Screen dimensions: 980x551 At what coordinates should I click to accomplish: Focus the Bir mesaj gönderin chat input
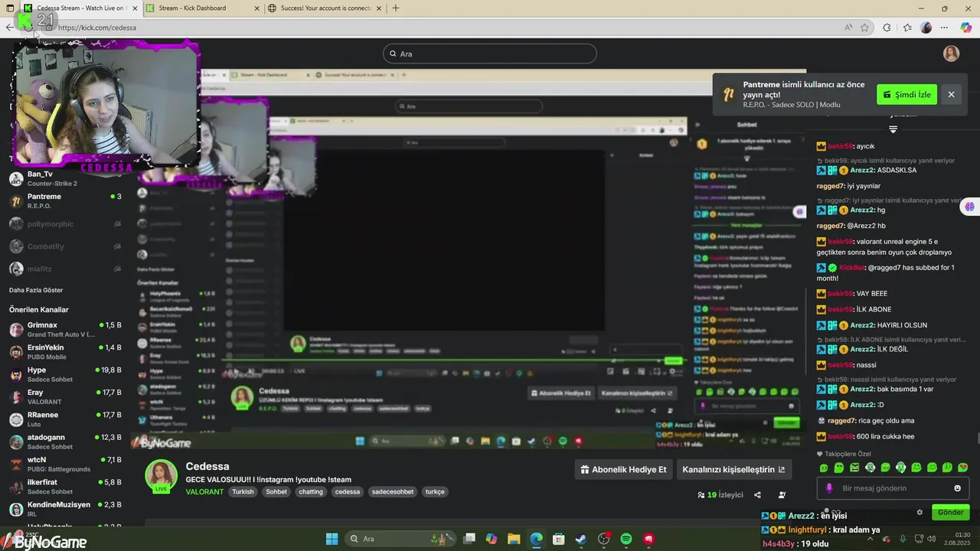tap(892, 488)
